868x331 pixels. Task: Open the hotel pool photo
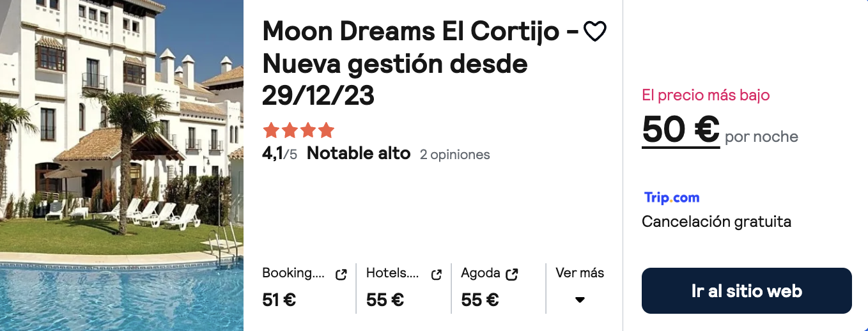[x=121, y=166]
